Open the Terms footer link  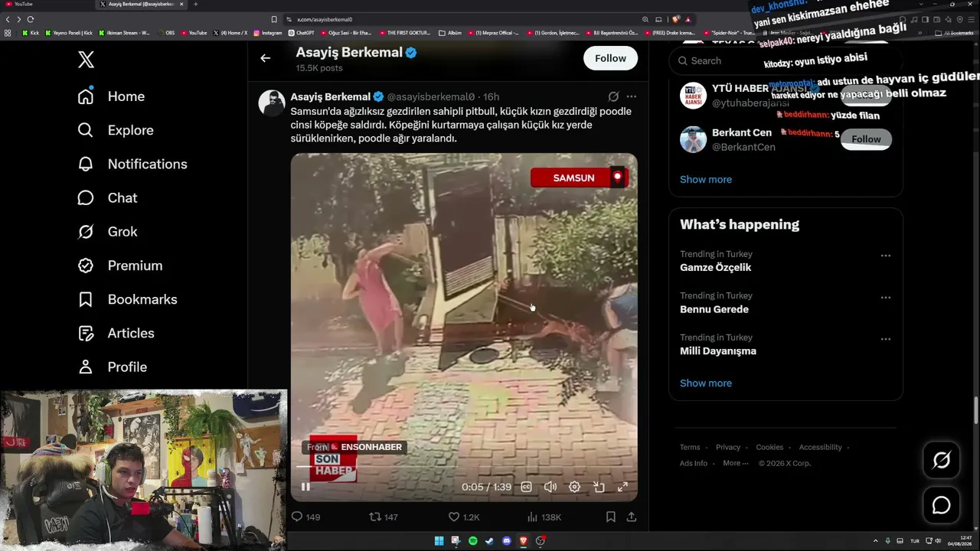tap(690, 447)
